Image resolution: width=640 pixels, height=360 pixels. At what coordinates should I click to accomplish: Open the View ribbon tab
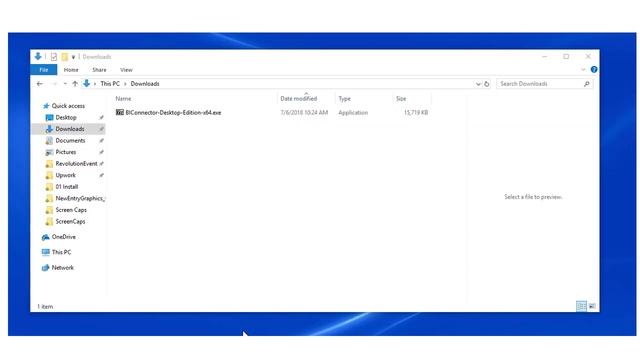point(126,70)
